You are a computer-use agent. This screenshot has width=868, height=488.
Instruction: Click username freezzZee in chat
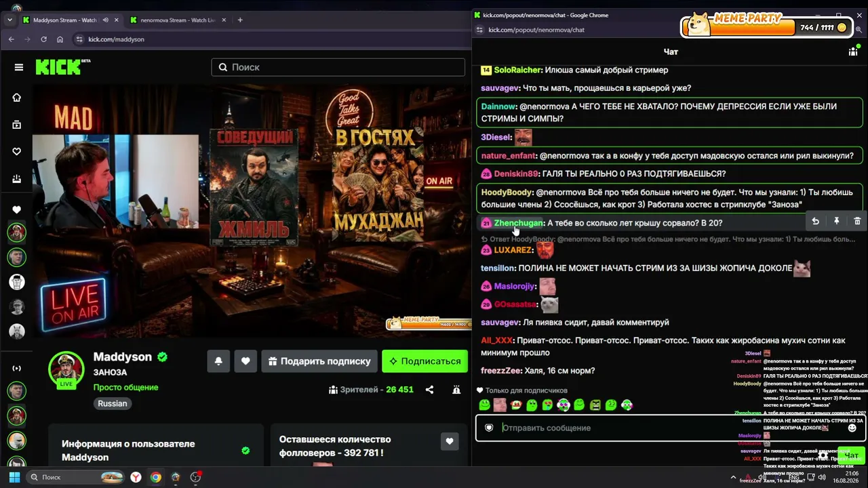coord(501,371)
